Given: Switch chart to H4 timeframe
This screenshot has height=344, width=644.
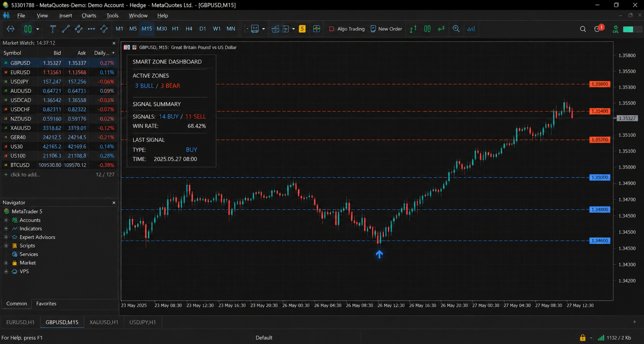Looking at the screenshot, I should pos(189,29).
